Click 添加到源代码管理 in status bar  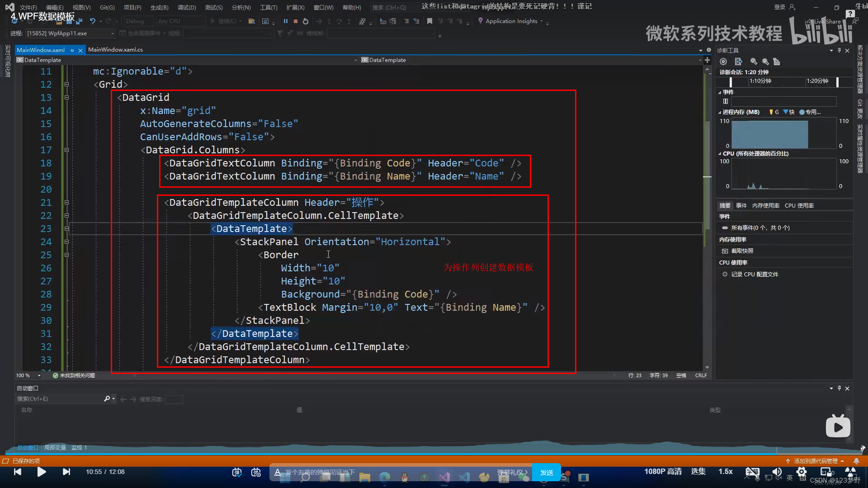(x=815, y=461)
